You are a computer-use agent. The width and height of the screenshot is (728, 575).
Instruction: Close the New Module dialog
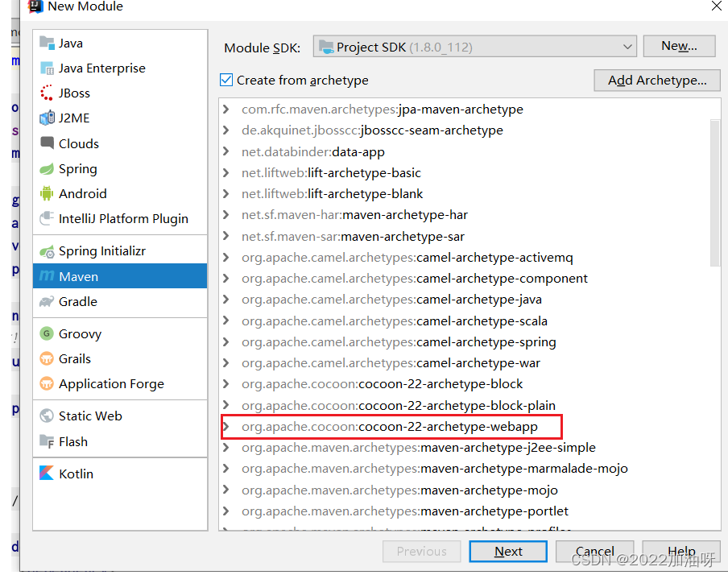[717, 6]
